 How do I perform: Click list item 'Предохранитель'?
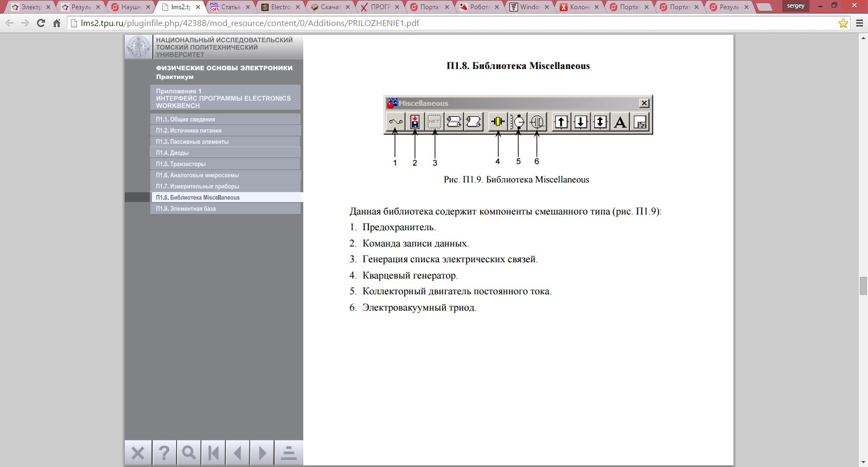[399, 228]
